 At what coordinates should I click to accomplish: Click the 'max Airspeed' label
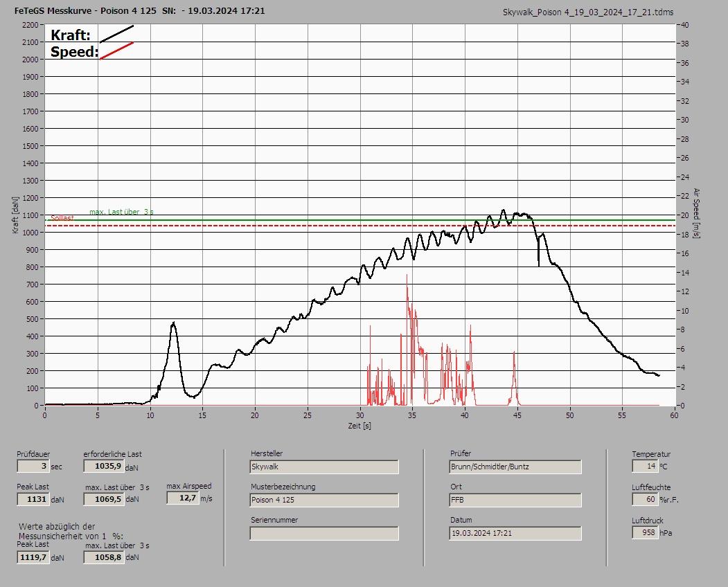point(189,487)
